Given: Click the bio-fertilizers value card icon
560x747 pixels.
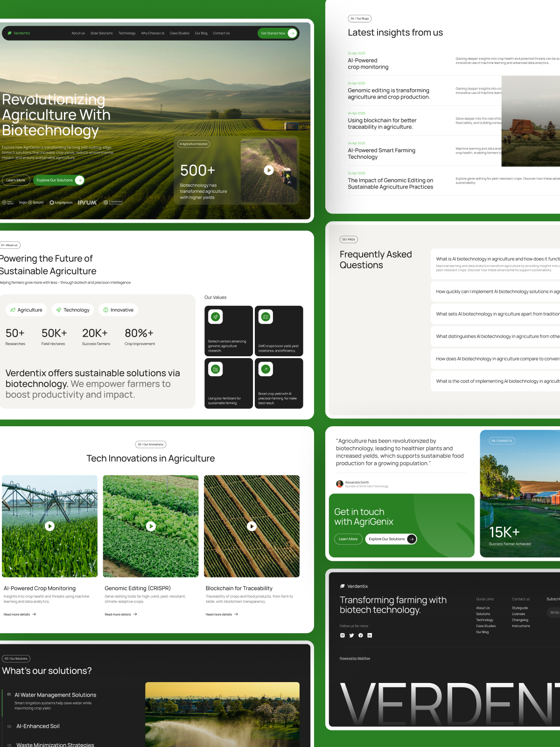Looking at the screenshot, I should click(x=216, y=369).
